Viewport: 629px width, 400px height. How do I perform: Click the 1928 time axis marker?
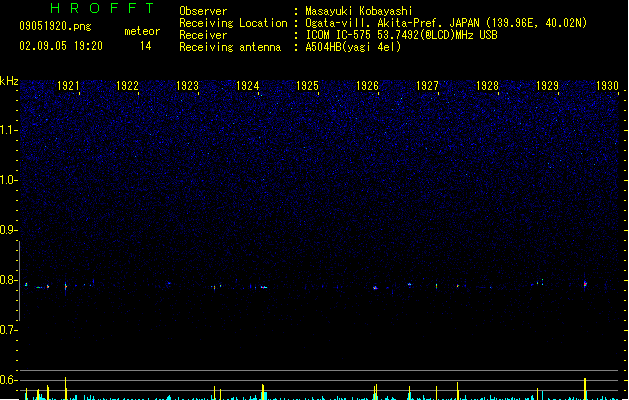point(487,86)
